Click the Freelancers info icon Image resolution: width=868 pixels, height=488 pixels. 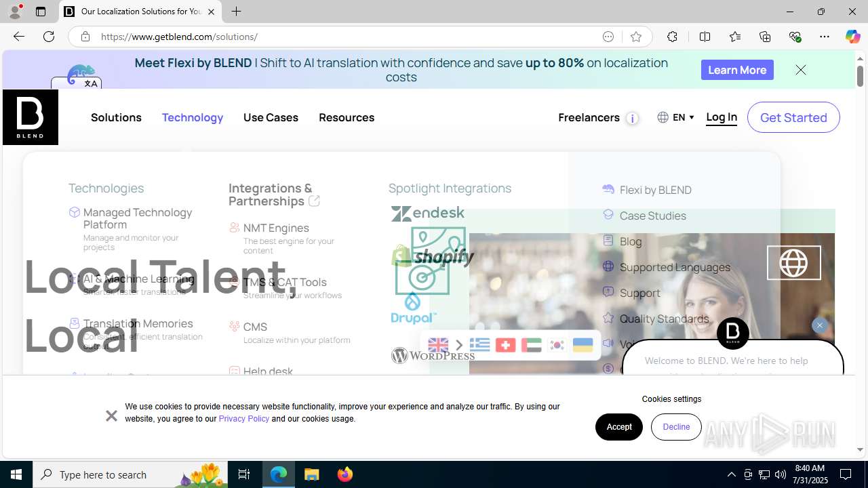click(632, 119)
